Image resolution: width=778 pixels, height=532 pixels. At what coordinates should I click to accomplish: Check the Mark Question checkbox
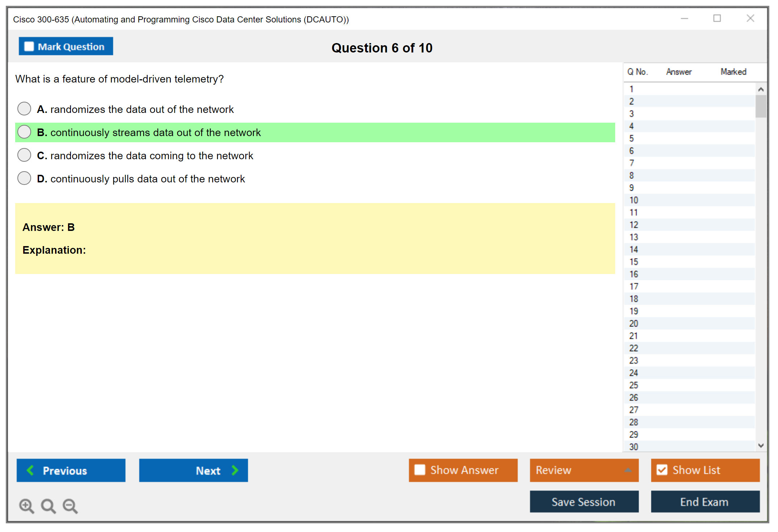(29, 46)
